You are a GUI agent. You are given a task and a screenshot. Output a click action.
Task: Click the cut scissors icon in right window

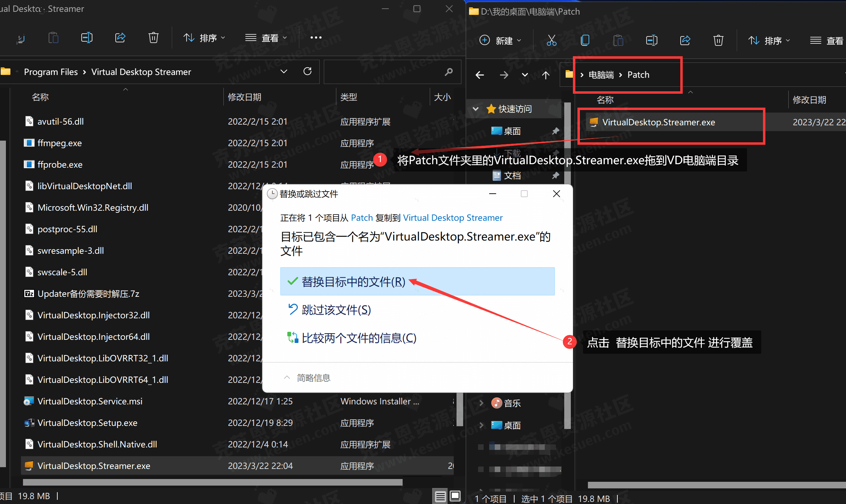point(551,41)
